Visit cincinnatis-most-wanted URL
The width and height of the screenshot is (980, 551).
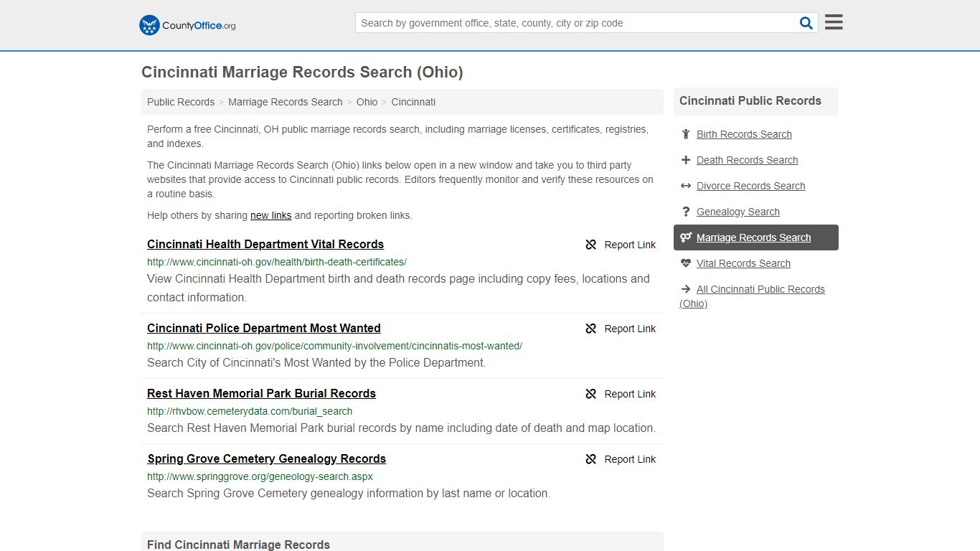(x=334, y=346)
